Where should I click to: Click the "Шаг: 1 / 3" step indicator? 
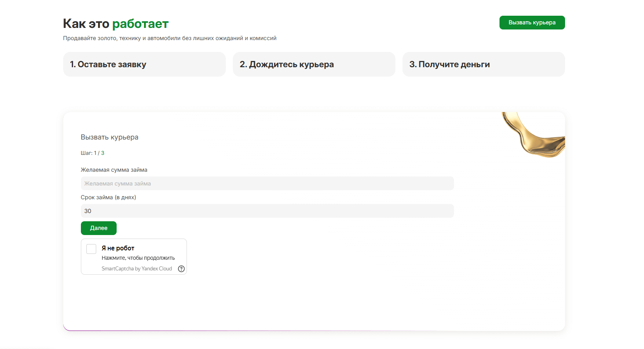click(93, 153)
